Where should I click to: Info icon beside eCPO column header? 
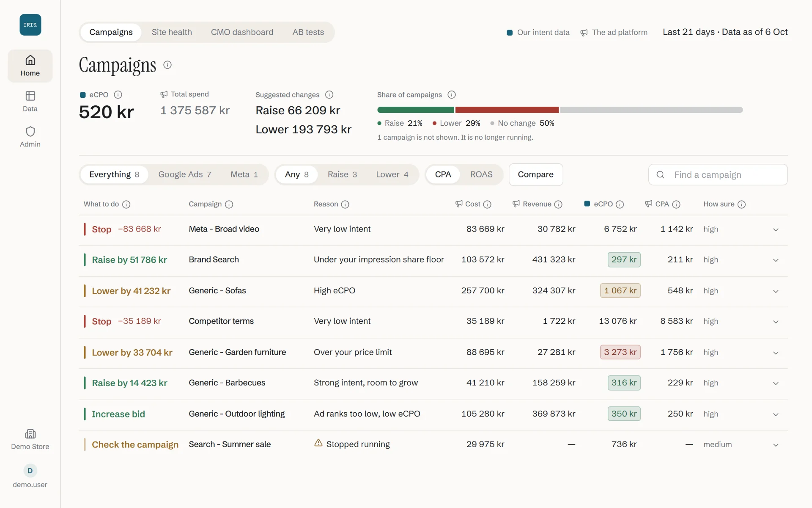click(620, 204)
